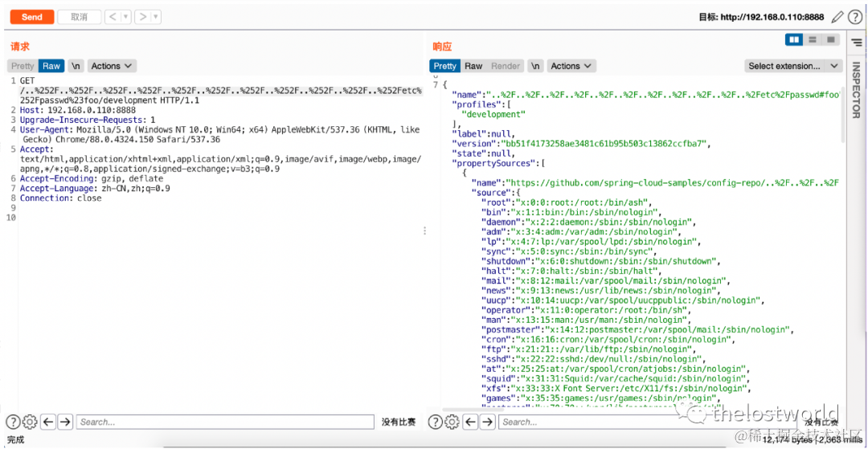Viewport: 868px width, 449px height.
Task: Click the "propertySources" key in response
Action: point(493,164)
